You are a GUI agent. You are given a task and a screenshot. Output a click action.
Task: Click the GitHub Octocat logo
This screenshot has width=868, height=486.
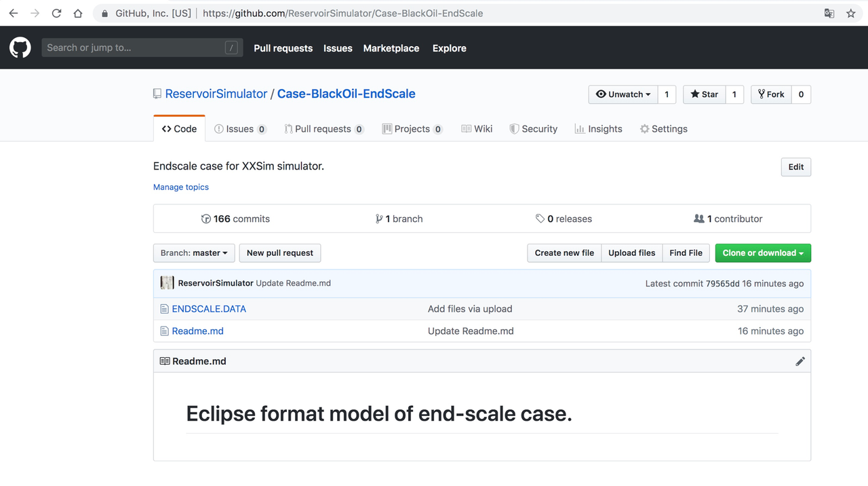[x=20, y=48]
